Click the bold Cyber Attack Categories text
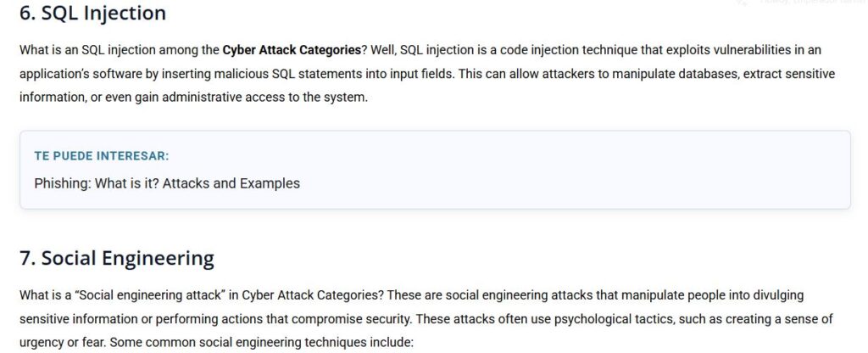The height and width of the screenshot is (353, 868). (x=292, y=50)
